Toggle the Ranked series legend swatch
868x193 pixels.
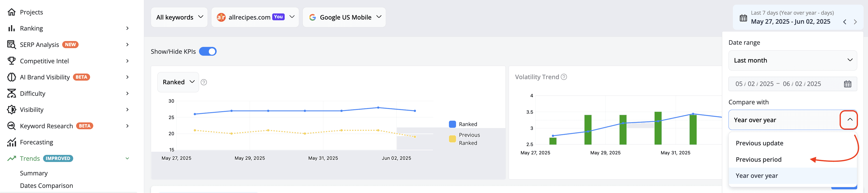tap(452, 124)
